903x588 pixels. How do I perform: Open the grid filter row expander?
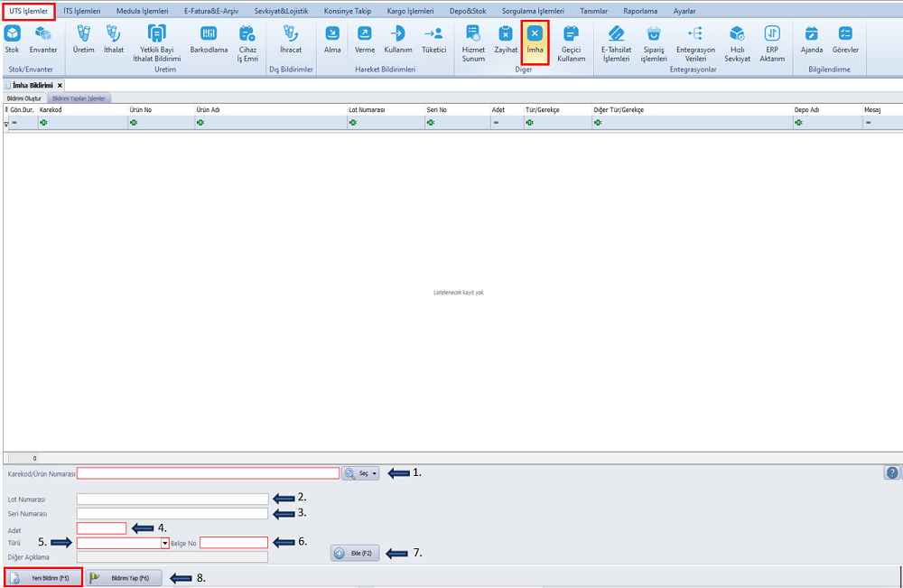[x=6, y=123]
